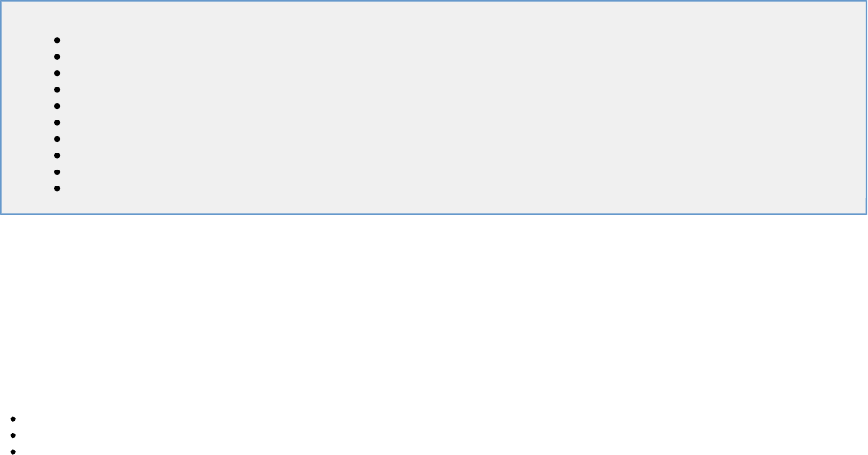The width and height of the screenshot is (868, 455).
Task: Click the blue left border of the gray box
Action: [x=1, y=107]
